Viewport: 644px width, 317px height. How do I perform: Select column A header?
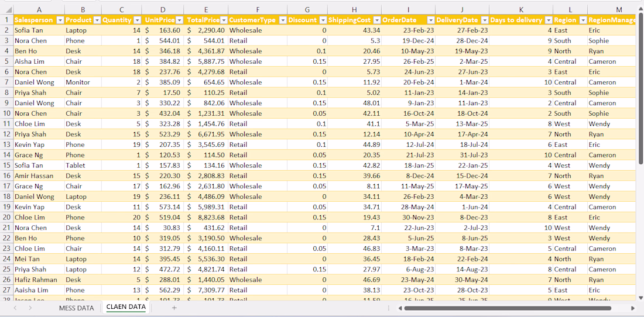(x=39, y=9)
